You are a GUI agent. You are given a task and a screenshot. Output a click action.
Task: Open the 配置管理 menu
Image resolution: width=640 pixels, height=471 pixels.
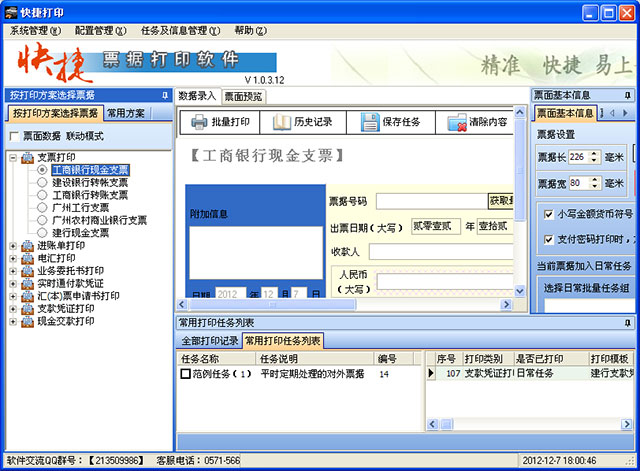[100, 31]
